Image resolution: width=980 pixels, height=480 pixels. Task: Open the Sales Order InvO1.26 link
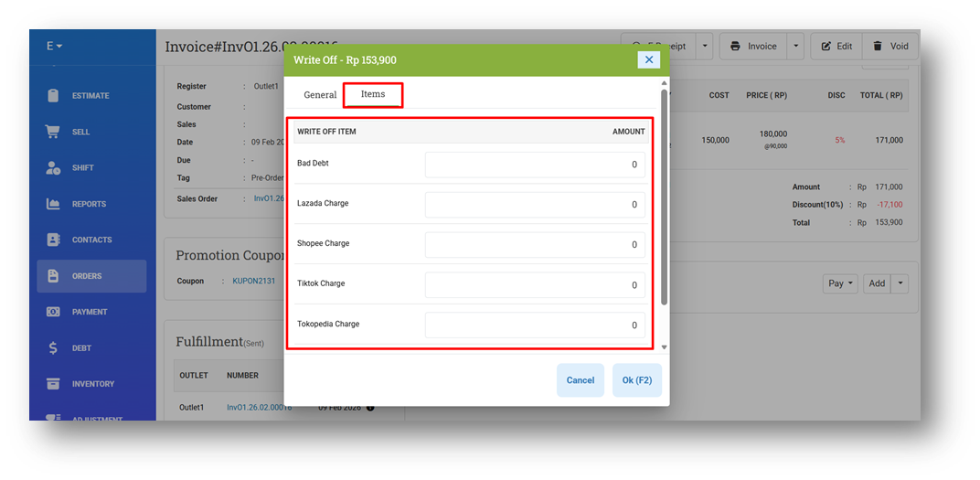[x=269, y=198]
